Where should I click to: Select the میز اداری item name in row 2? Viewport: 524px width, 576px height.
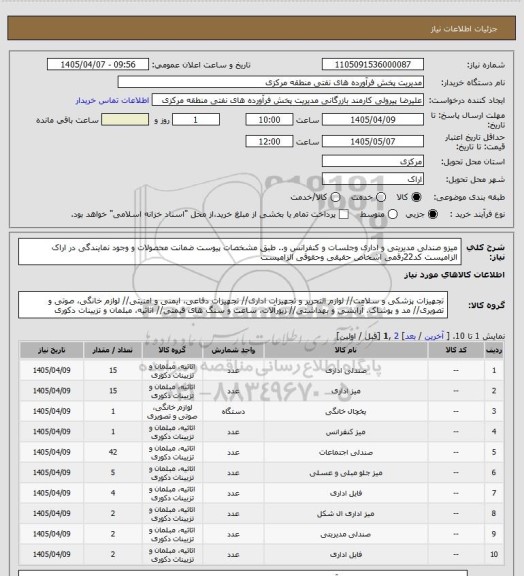click(x=346, y=391)
